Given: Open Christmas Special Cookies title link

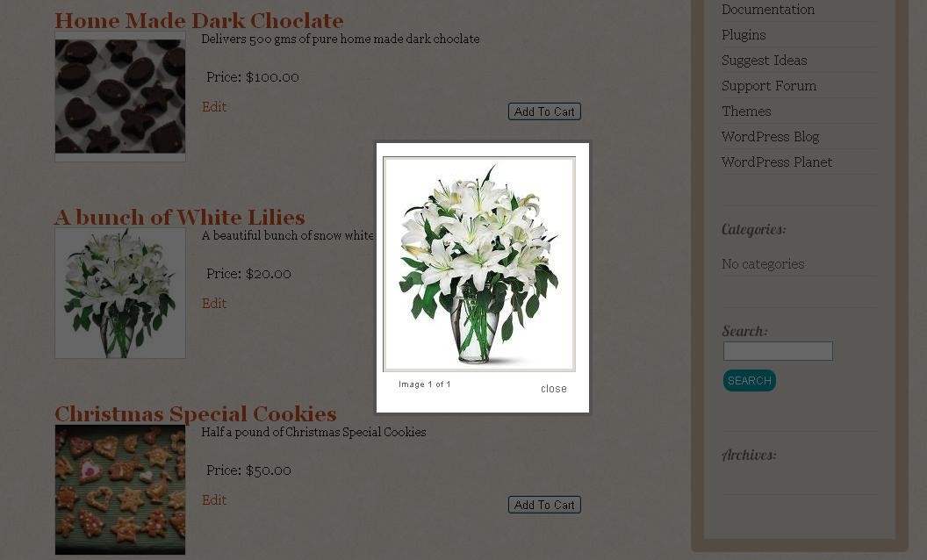Looking at the screenshot, I should 196,414.
